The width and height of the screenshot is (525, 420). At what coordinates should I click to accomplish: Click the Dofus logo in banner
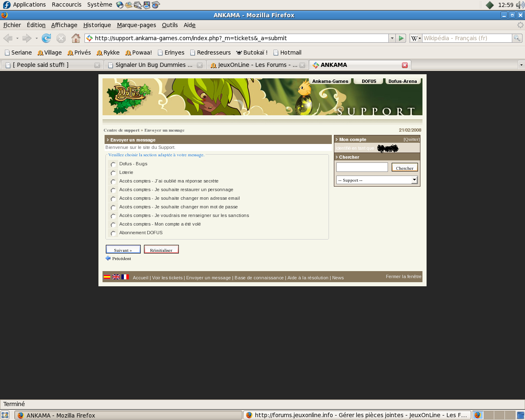(x=128, y=97)
